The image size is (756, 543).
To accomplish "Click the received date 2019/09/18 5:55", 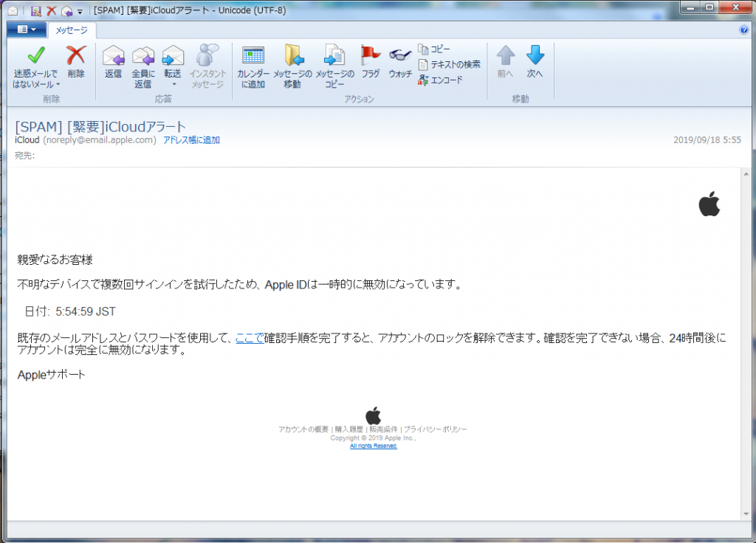I will point(707,140).
